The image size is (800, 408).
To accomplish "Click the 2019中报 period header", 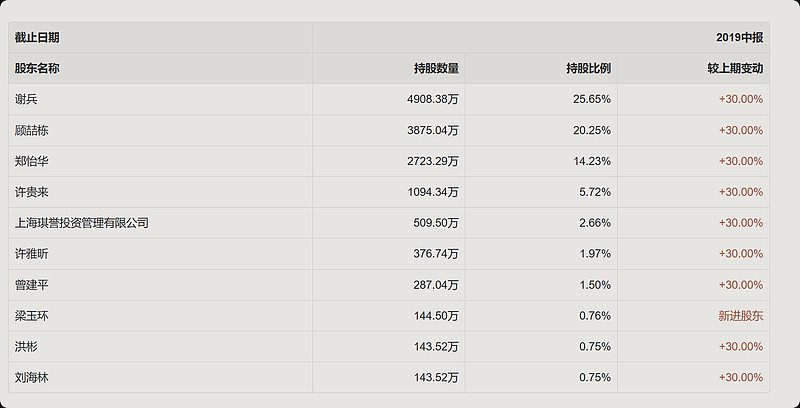I will coord(739,37).
